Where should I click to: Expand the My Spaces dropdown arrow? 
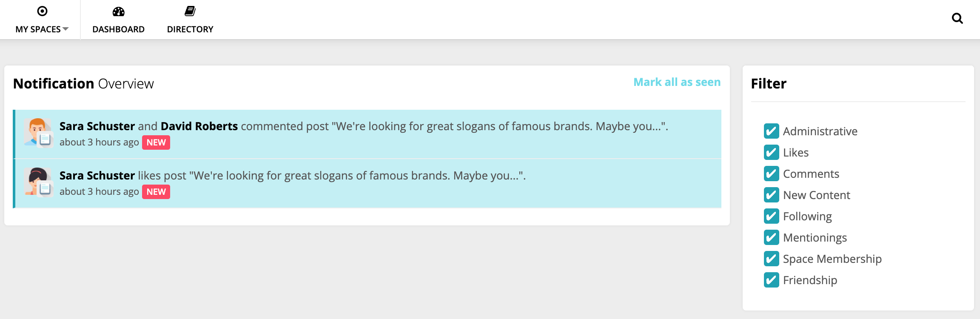coord(66,29)
